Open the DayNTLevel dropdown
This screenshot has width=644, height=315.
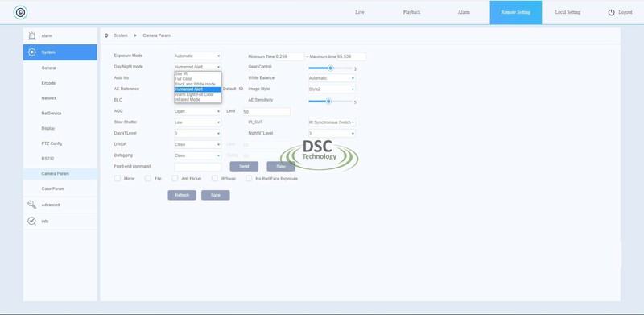(197, 133)
